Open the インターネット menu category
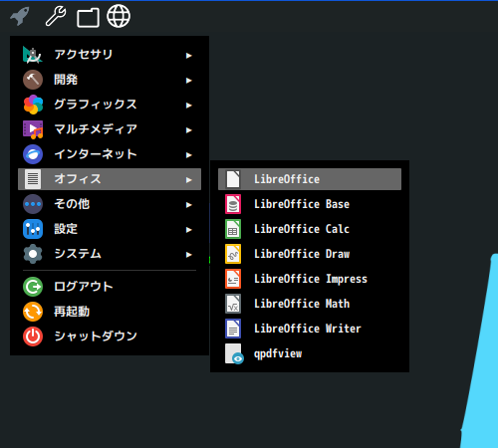This screenshot has height=448, width=498. tap(110, 154)
